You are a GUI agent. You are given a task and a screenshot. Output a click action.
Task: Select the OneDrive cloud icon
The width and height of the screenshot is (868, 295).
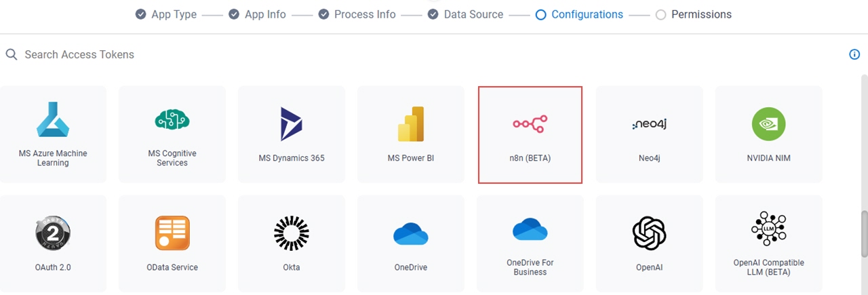[x=411, y=235]
